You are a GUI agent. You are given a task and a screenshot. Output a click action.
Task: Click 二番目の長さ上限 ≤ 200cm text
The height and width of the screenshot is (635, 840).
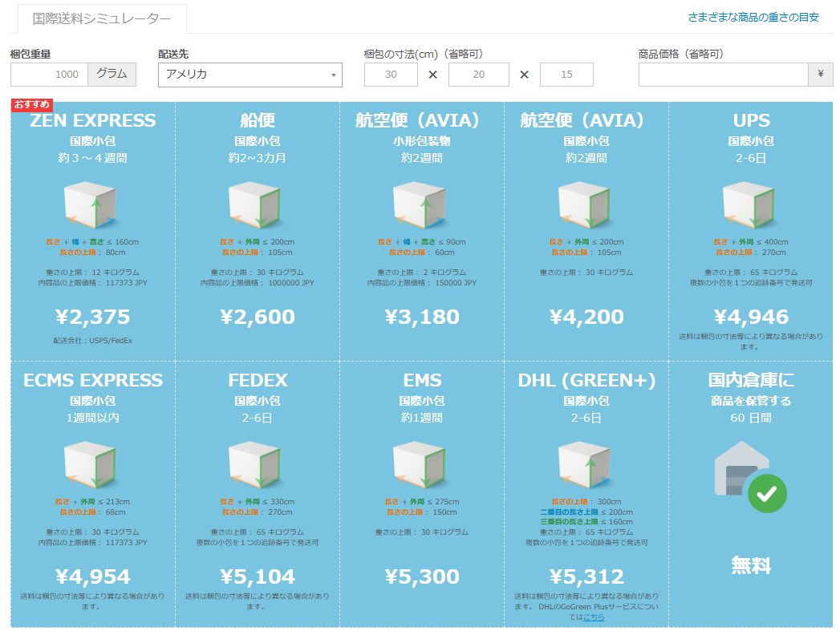[586, 512]
